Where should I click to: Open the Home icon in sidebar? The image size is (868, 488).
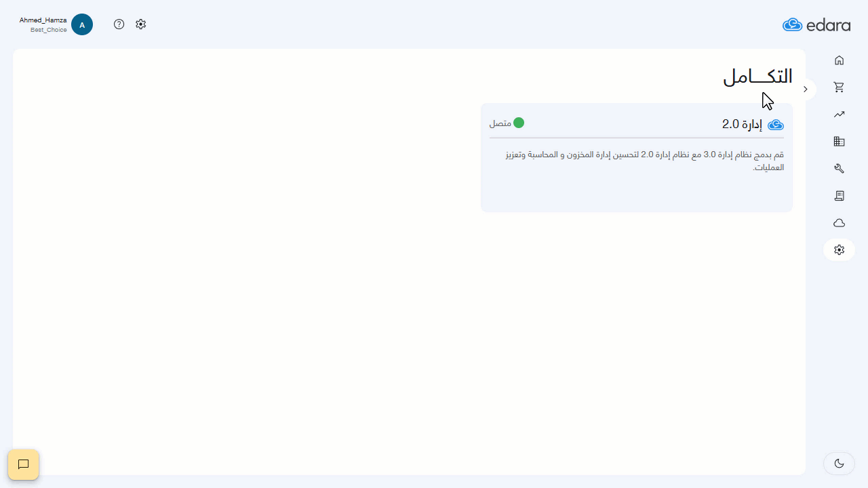(839, 60)
